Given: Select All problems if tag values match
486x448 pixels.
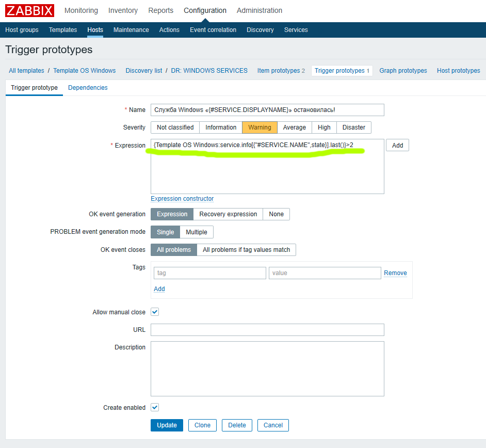Looking at the screenshot, I should [247, 250].
